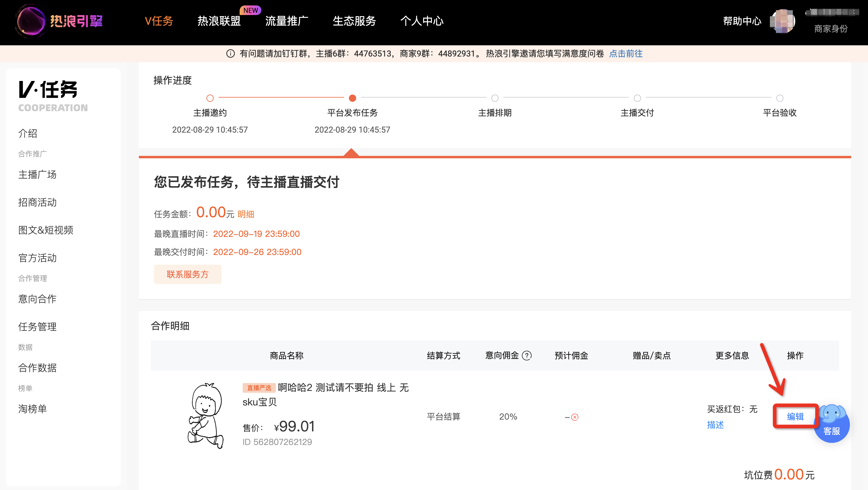Select the 主播排期 progress step marker
Image resolution: width=868 pixels, height=490 pixels.
(x=495, y=98)
